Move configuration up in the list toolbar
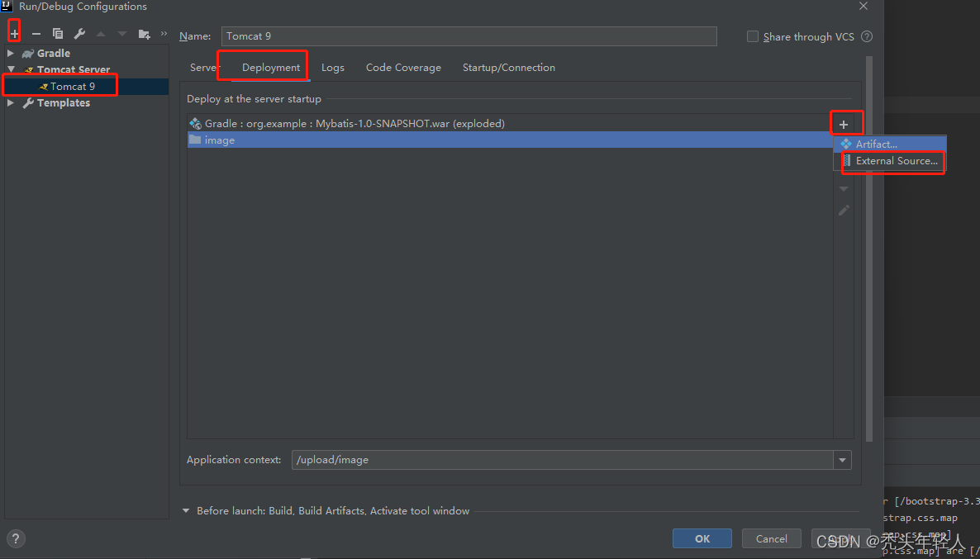 pos(101,34)
